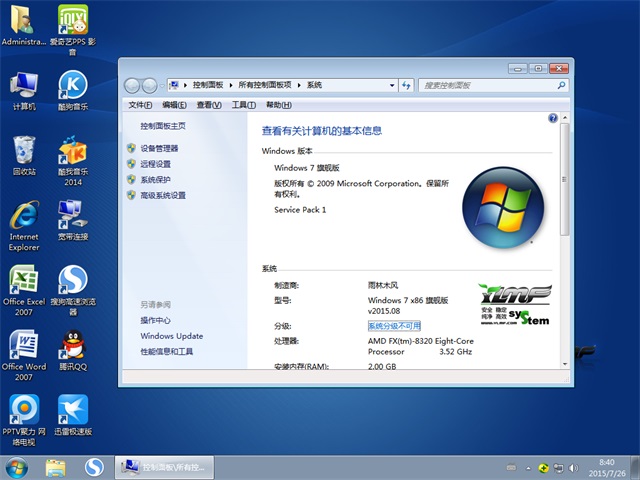This screenshot has width=640, height=480.
Task: Click the green security tray icon
Action: [543, 468]
